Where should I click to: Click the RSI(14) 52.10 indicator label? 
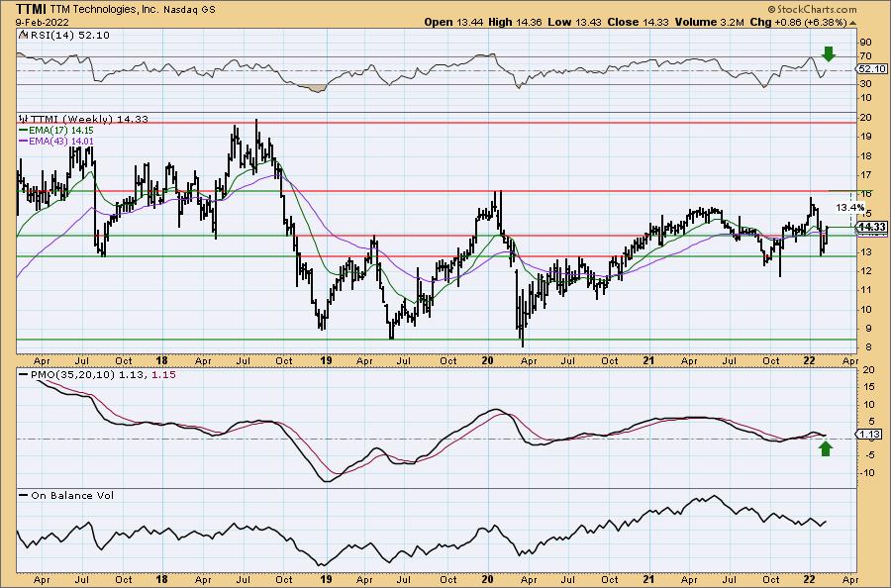pos(70,36)
